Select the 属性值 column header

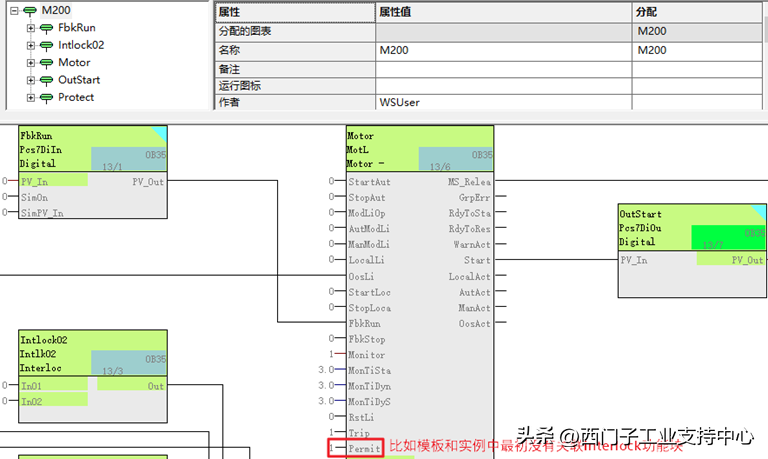click(503, 12)
